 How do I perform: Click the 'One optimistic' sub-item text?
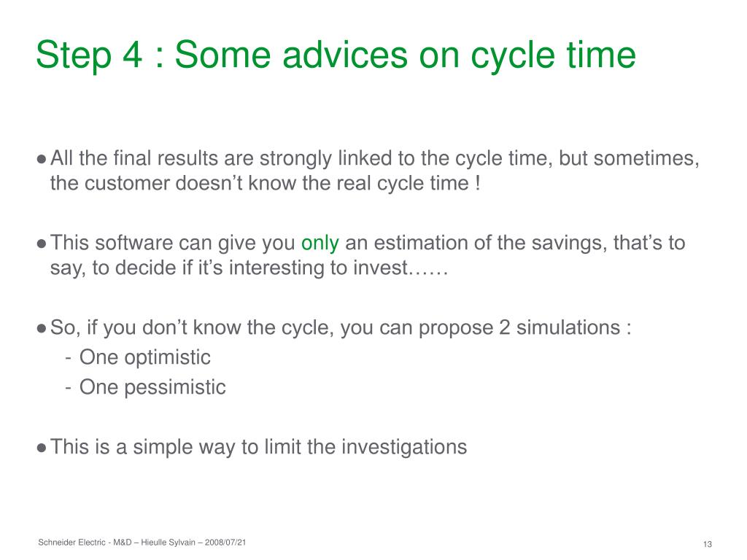[x=145, y=358]
